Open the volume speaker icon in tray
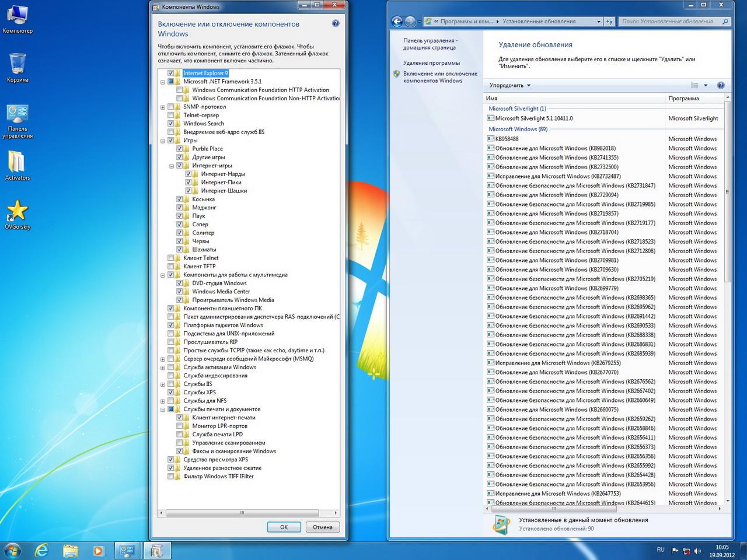The image size is (747, 560). 698,551
